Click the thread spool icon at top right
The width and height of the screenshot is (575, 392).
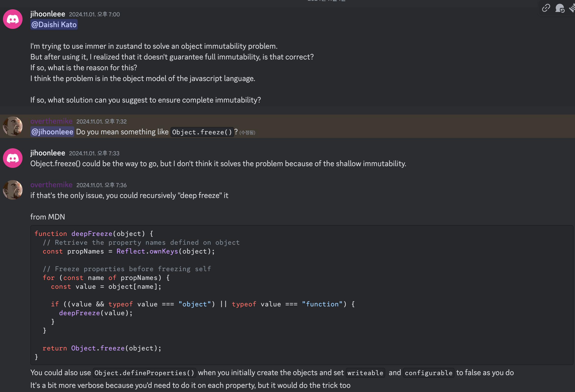click(x=572, y=8)
